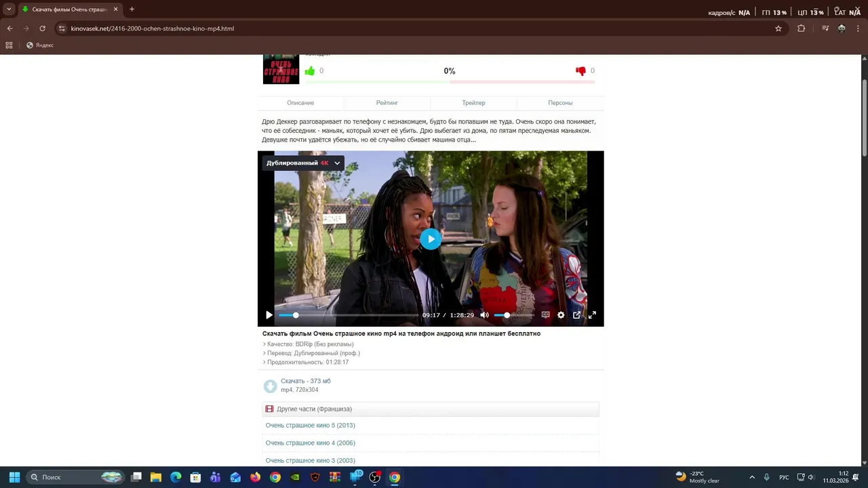This screenshot has width=868, height=488.
Task: Open a new browser tab
Action: (132, 9)
